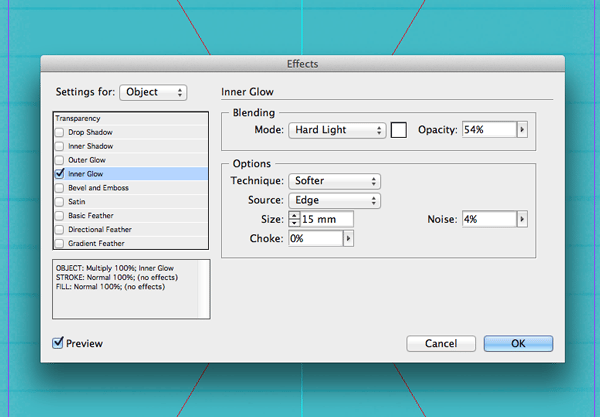Screen dimensions: 600x417
Task: Enable the Satin effect checkbox
Action: click(x=60, y=201)
